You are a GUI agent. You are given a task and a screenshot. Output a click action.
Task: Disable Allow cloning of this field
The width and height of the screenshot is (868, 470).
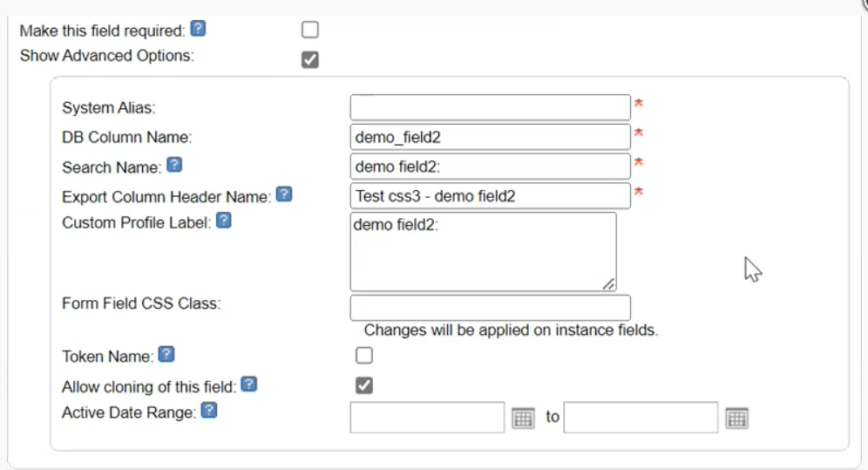point(364,385)
